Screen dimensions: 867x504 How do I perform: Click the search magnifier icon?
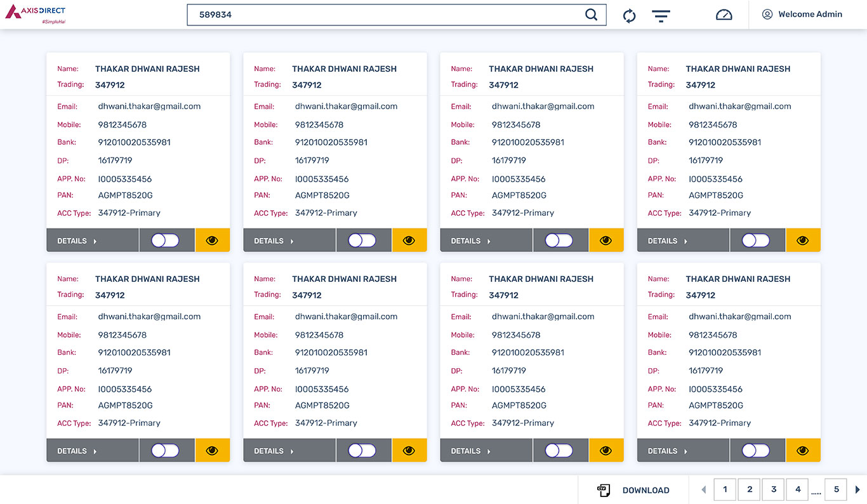591,15
